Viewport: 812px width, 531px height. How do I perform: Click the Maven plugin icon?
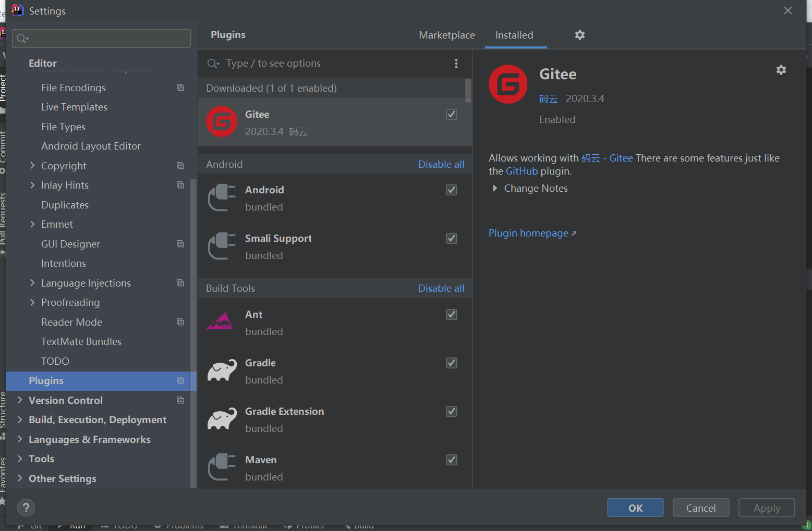tap(222, 468)
